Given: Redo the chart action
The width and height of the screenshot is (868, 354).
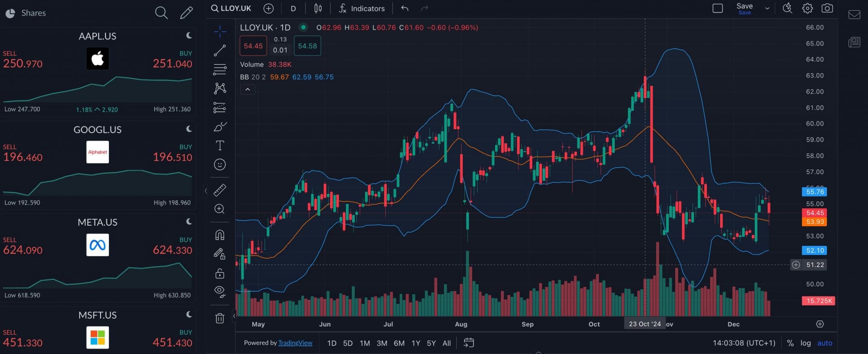Looking at the screenshot, I should coord(424,8).
